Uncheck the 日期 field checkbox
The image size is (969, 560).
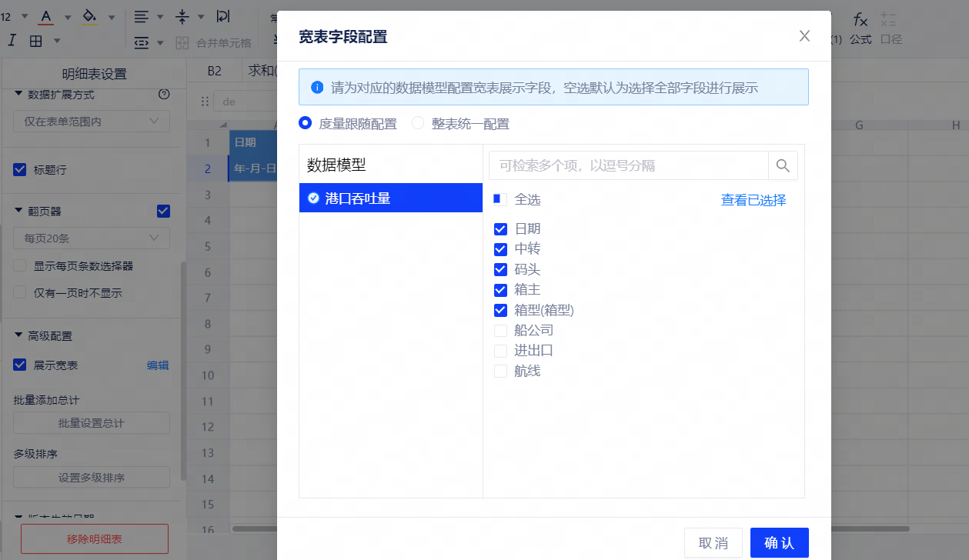[x=500, y=228]
